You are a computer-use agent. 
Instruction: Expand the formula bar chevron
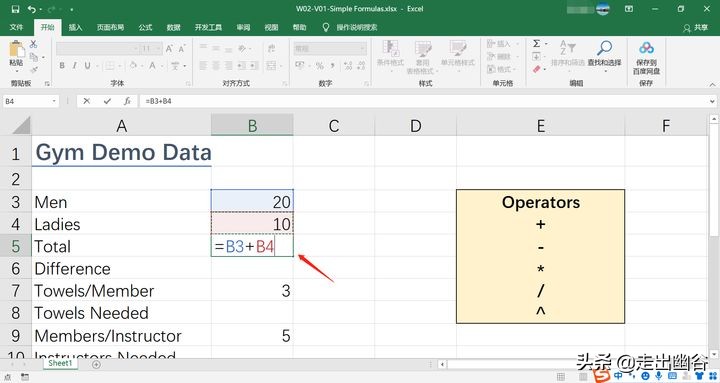(x=712, y=101)
